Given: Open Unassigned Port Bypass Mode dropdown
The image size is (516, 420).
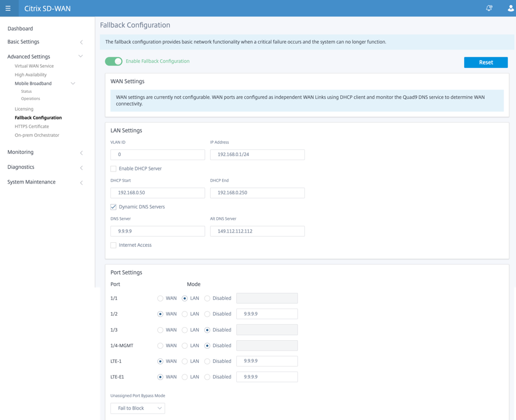Looking at the screenshot, I should point(138,408).
